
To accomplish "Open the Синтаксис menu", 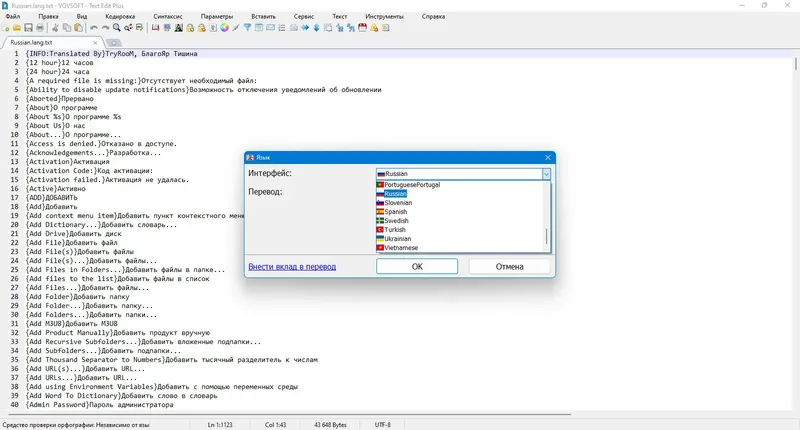I will 168,16.
